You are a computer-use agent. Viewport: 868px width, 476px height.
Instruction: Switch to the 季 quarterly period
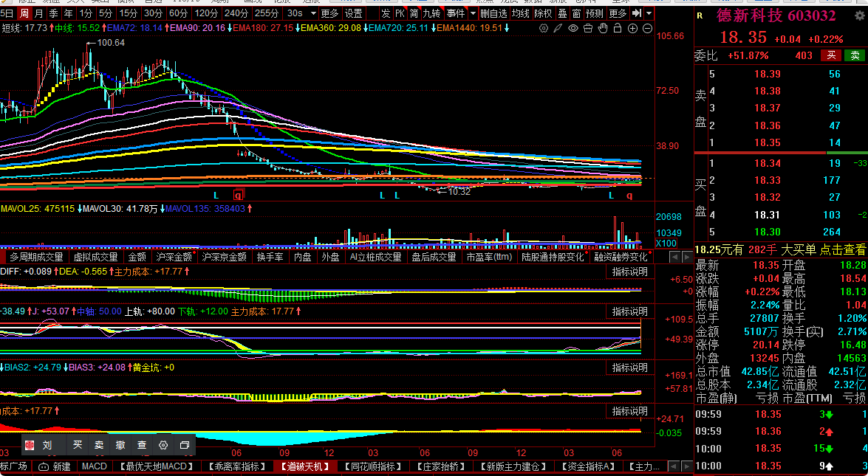coord(53,13)
